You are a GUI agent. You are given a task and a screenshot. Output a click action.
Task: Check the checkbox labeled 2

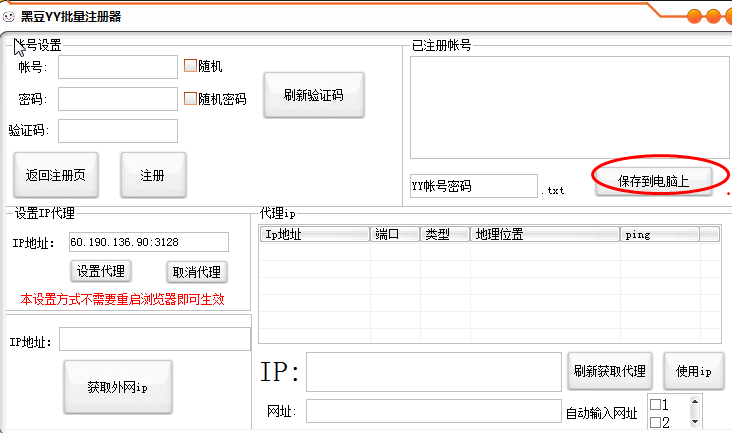(655, 422)
